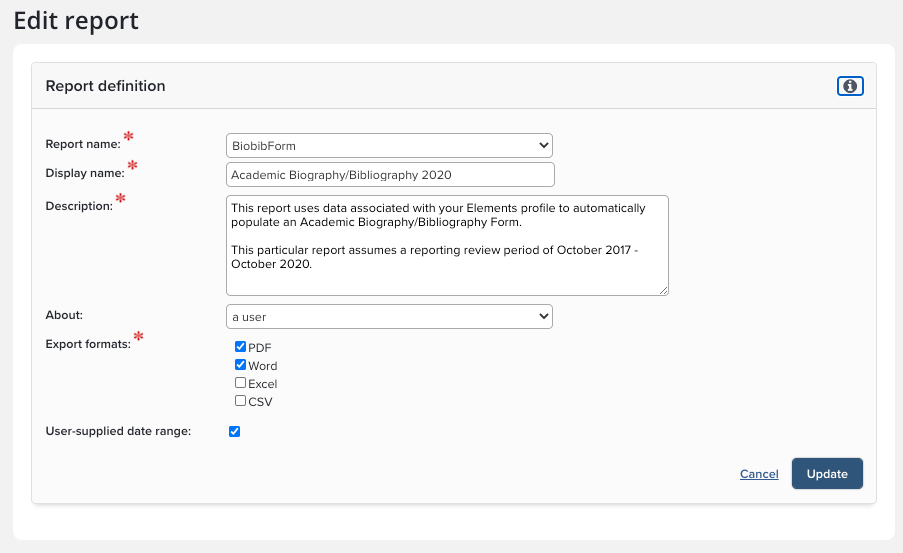Image resolution: width=903 pixels, height=553 pixels.
Task: Focus the Description text area
Action: click(x=446, y=245)
